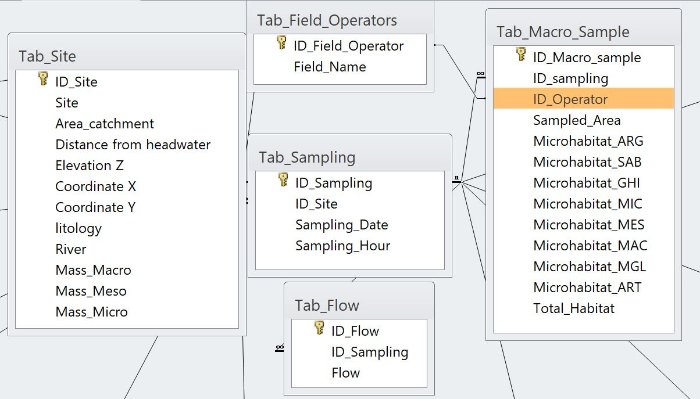Click the key icon beside ID_Macro_sample

click(x=521, y=54)
